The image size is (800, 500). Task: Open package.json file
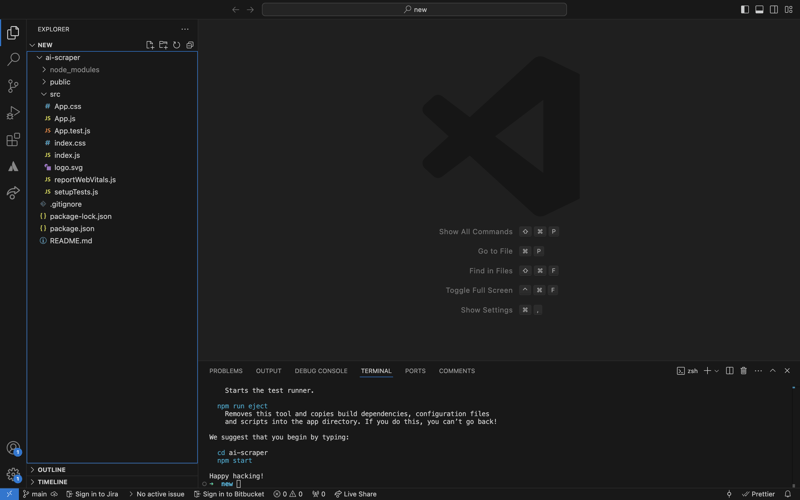(x=72, y=229)
